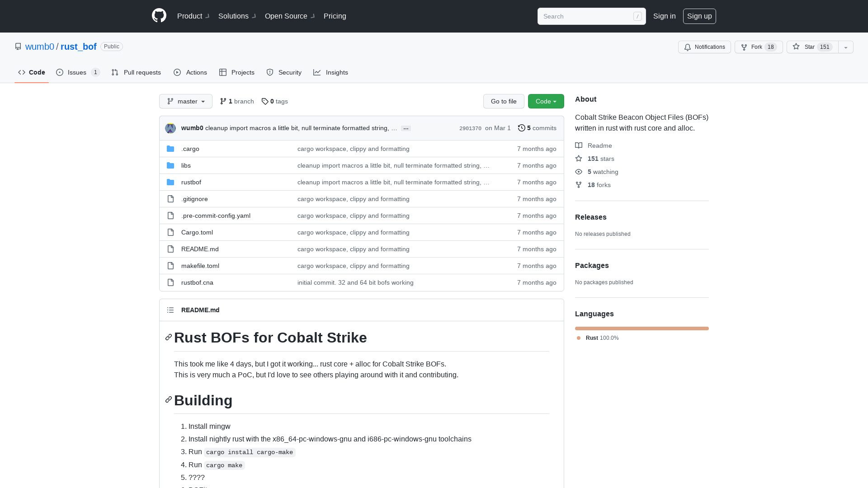Click the tag icon next to 0 tags
The image size is (868, 488).
pos(265,101)
